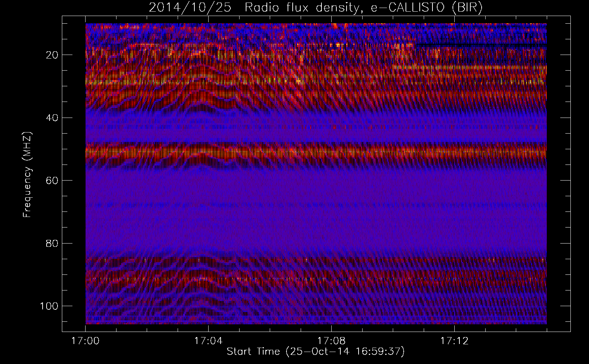Click the 80 frequency axis label
The image size is (589, 364).
[52, 244]
